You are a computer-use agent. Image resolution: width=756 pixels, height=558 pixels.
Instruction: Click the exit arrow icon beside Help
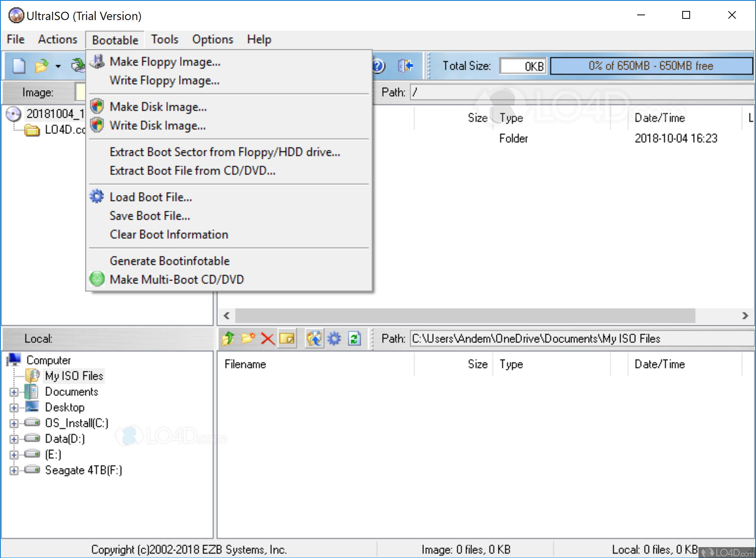[405, 66]
